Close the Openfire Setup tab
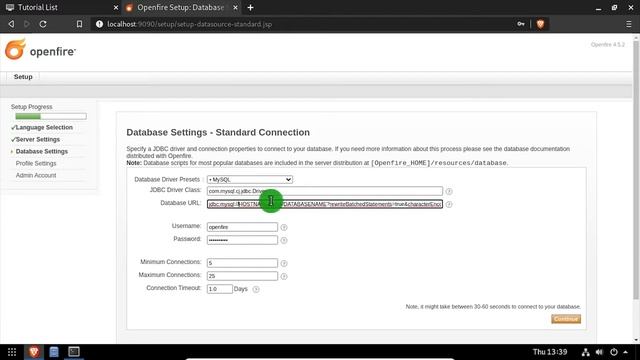This screenshot has height=360, width=640. [235, 7]
